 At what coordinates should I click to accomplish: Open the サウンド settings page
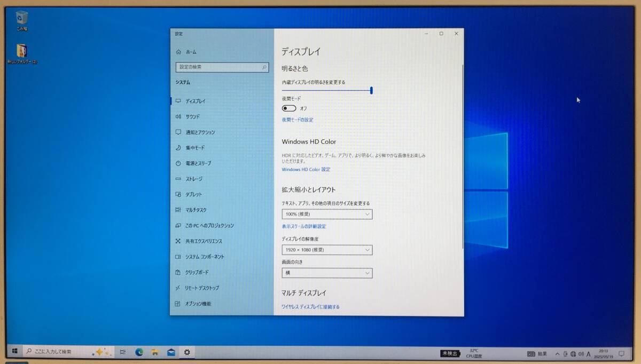tap(222, 116)
